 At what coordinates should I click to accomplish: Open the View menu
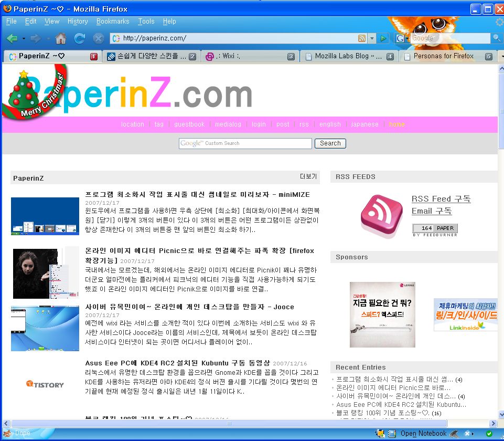tap(52, 22)
